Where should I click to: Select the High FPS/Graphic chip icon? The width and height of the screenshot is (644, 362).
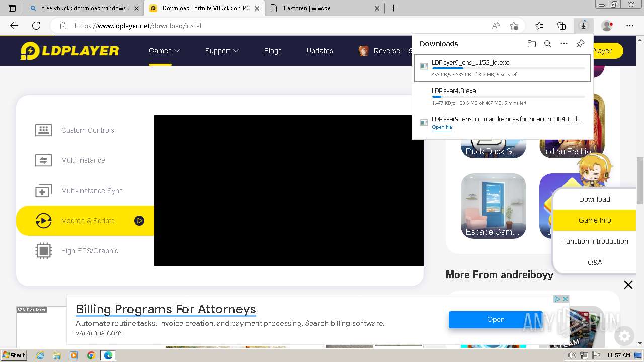tap(43, 251)
